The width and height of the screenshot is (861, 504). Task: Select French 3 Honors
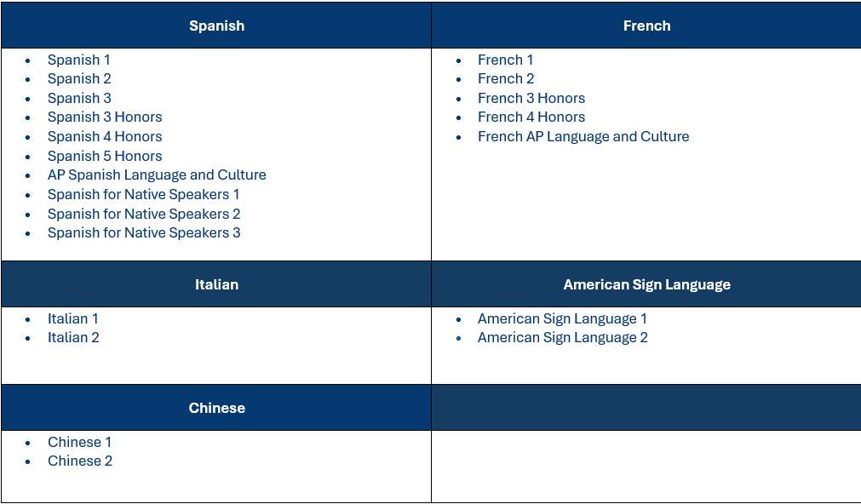click(531, 98)
